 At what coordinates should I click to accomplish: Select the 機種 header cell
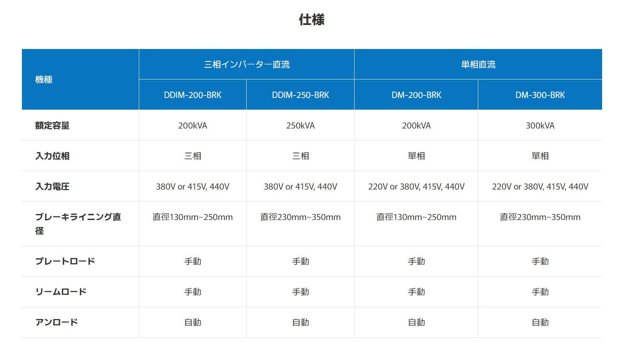(44, 80)
